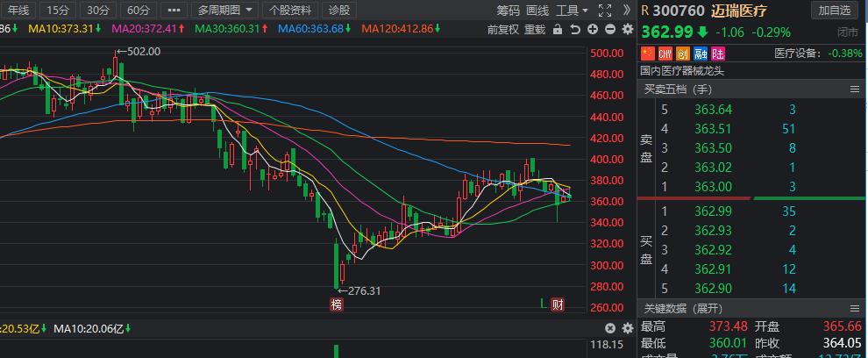Click sell level 3 price 363.50
This screenshot has height=358, width=868.
[713, 148]
